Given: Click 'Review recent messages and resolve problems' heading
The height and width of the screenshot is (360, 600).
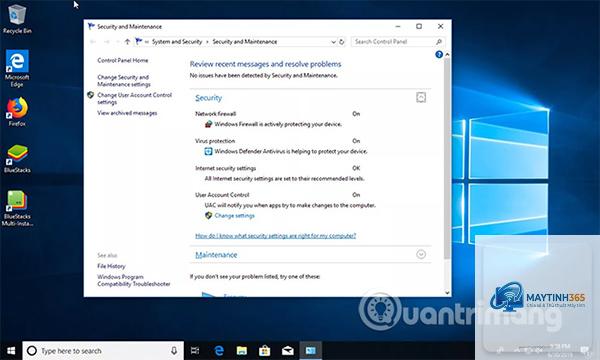Looking at the screenshot, I should point(265,64).
